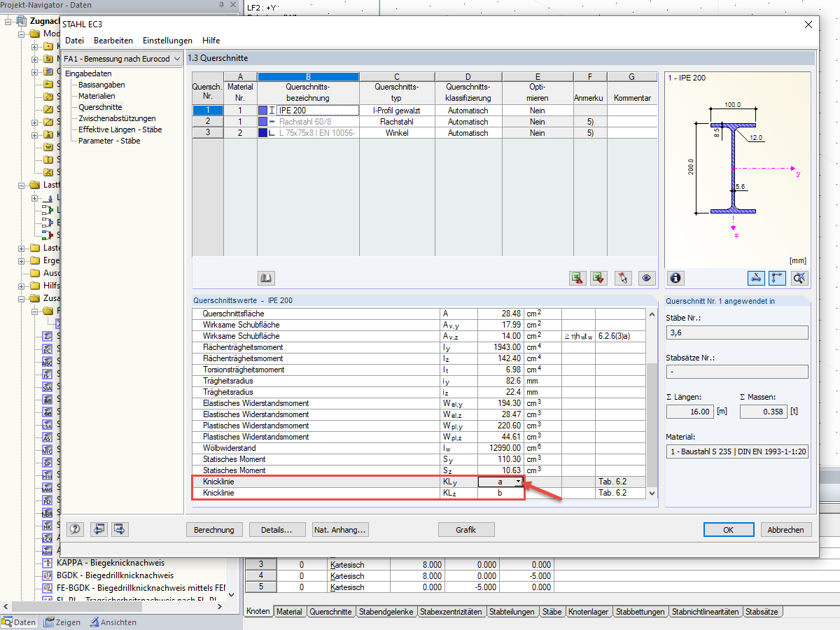Image resolution: width=840 pixels, height=630 pixels.
Task: Switch to the Stabendgelenke tab
Action: [386, 612]
